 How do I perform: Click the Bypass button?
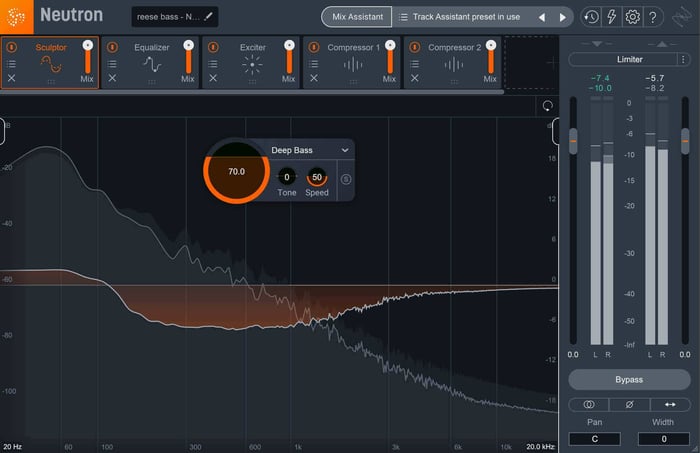click(629, 380)
